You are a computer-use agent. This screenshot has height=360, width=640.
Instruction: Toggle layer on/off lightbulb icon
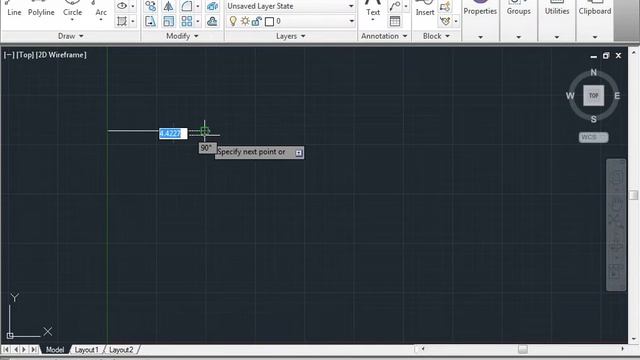(233, 21)
